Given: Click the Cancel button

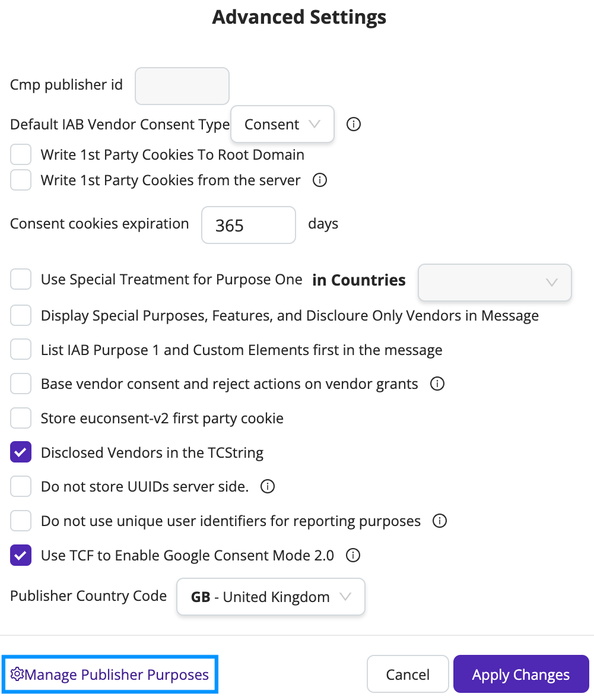Looking at the screenshot, I should (408, 674).
